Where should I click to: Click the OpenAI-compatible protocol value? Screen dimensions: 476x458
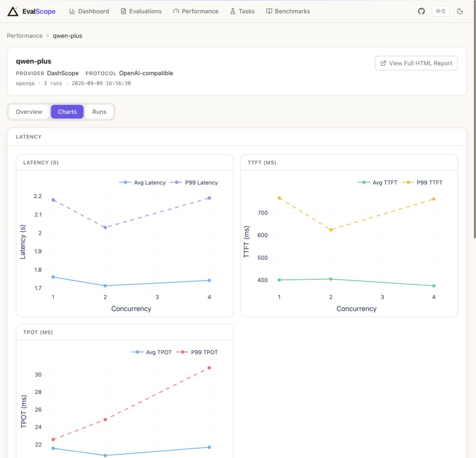point(146,73)
